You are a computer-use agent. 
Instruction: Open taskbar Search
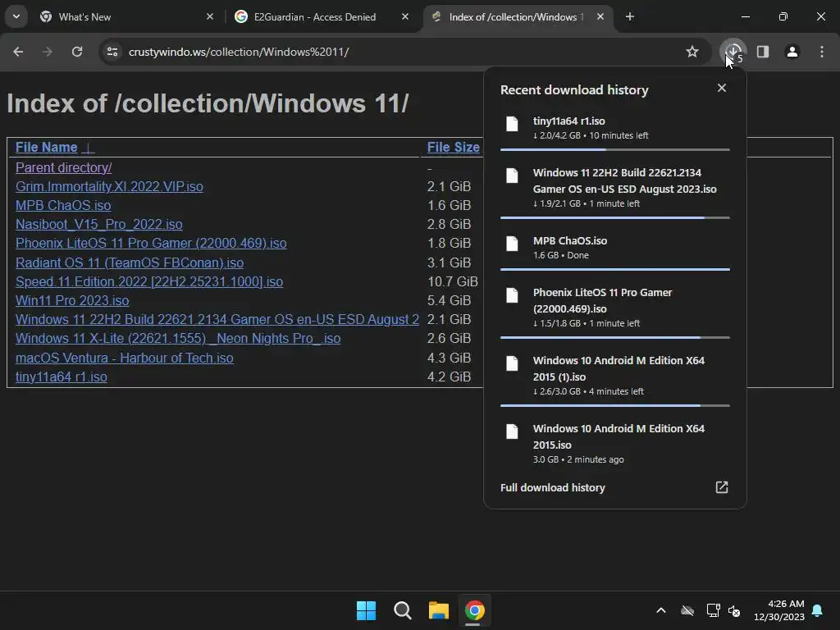pyautogui.click(x=402, y=610)
